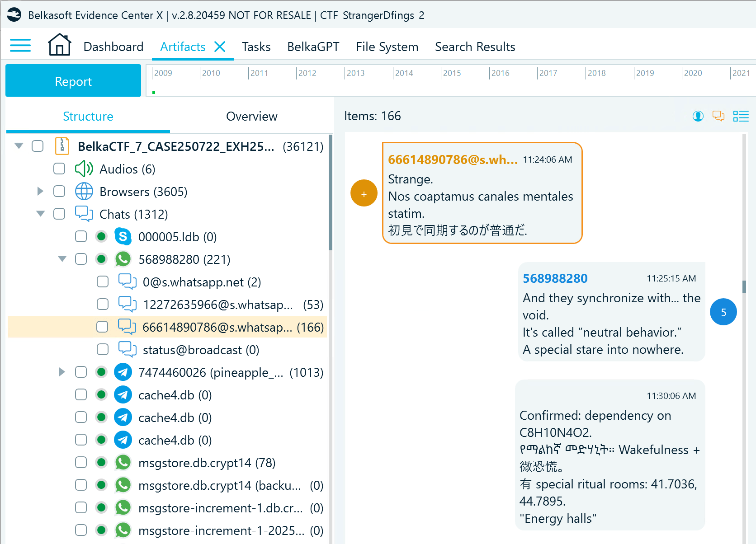Click the WhatsApp icon beside msgstore.db.crypt14 (backu...)
756x544 pixels.
click(123, 485)
